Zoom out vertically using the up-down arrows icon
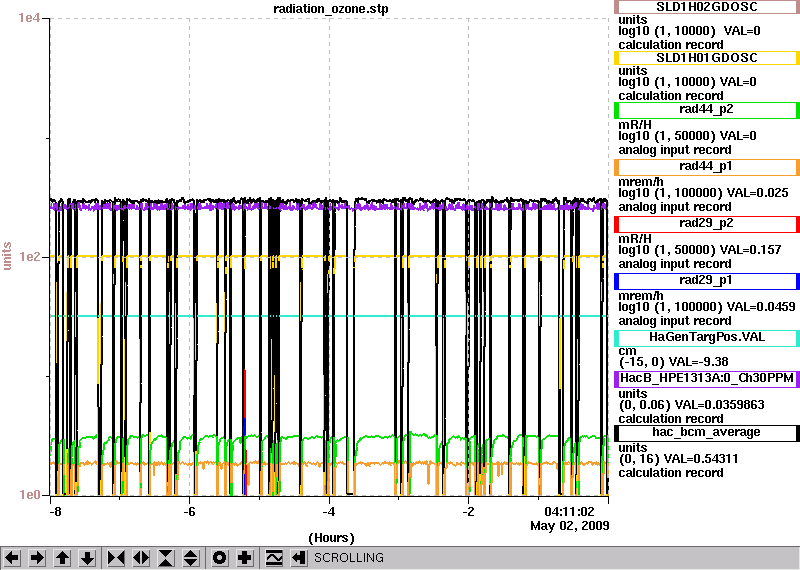 191,558
